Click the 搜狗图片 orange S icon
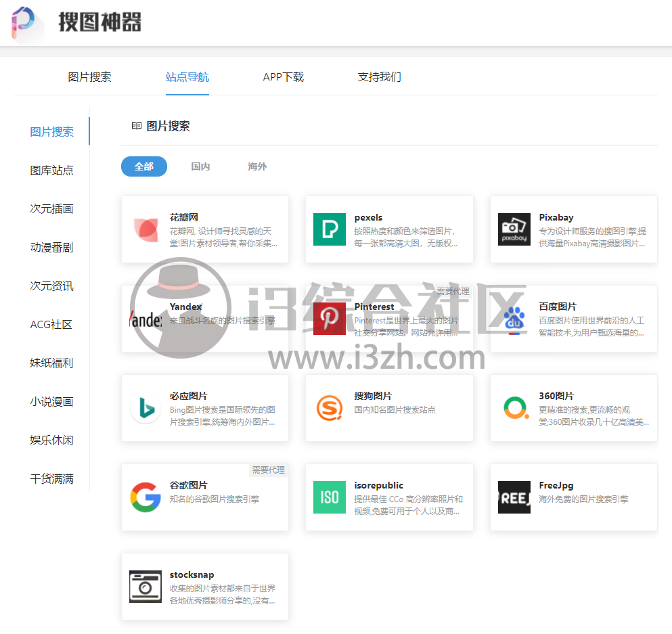 (330, 408)
